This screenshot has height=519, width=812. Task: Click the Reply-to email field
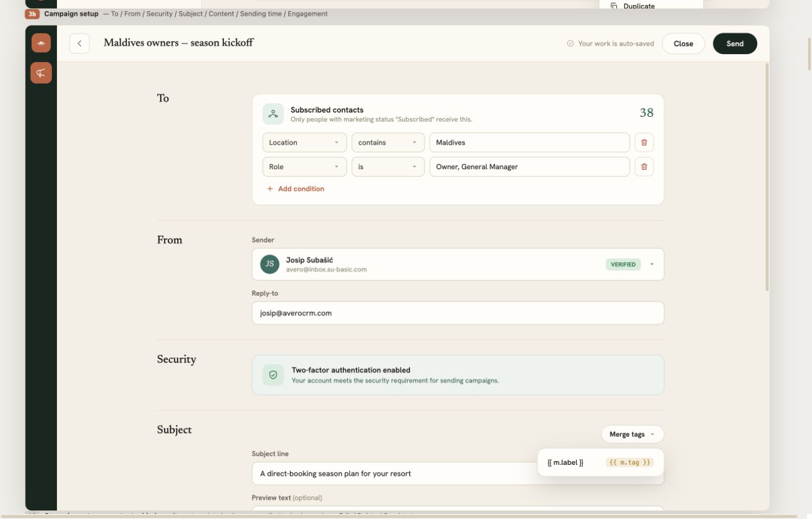(x=458, y=313)
